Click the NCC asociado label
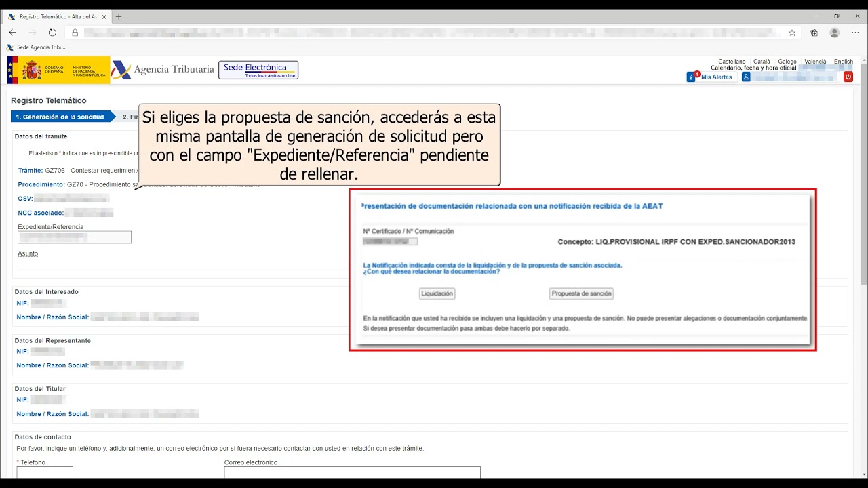The height and width of the screenshot is (488, 868). (x=41, y=213)
